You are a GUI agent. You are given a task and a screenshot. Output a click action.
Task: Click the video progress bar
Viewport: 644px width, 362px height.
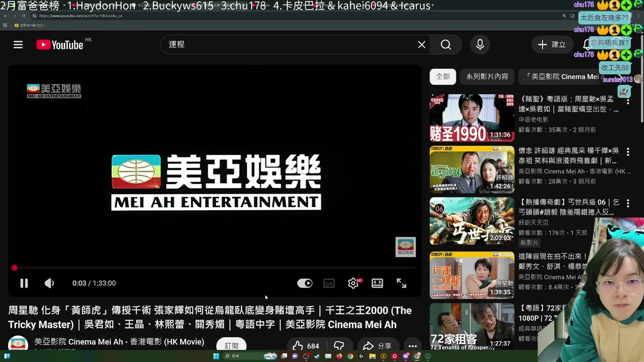click(x=215, y=268)
